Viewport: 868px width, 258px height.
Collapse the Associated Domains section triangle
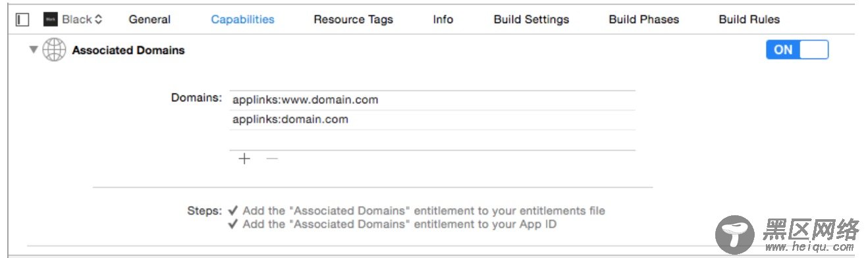coord(34,50)
